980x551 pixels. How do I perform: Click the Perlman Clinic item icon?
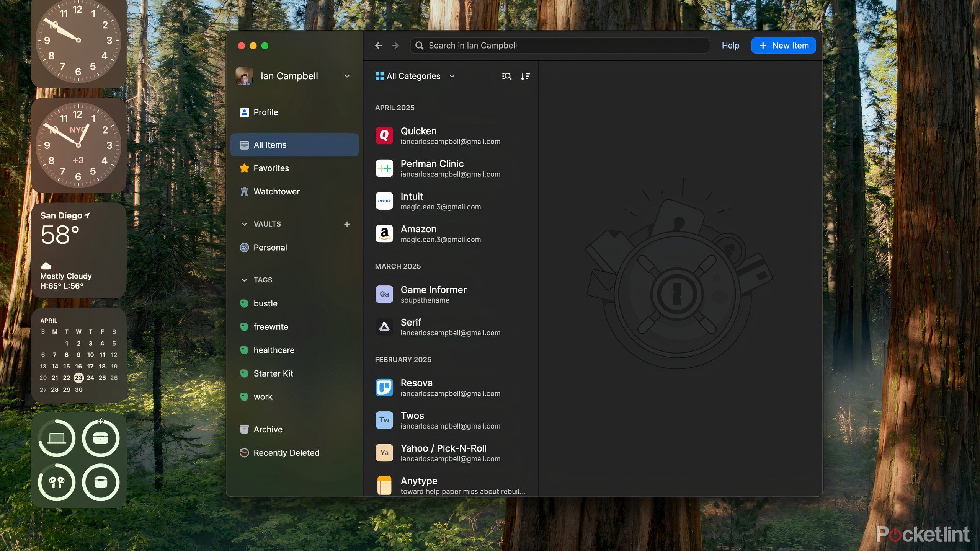tap(384, 168)
